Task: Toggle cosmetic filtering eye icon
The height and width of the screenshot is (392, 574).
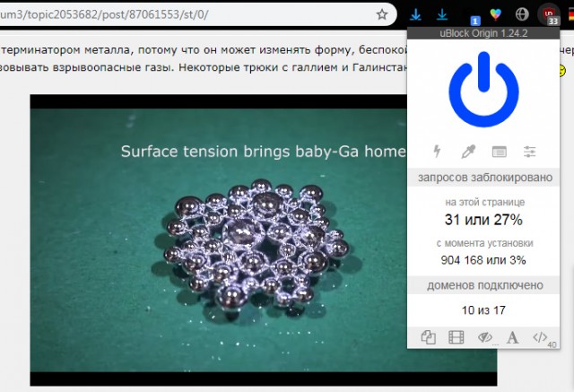Action: point(485,337)
